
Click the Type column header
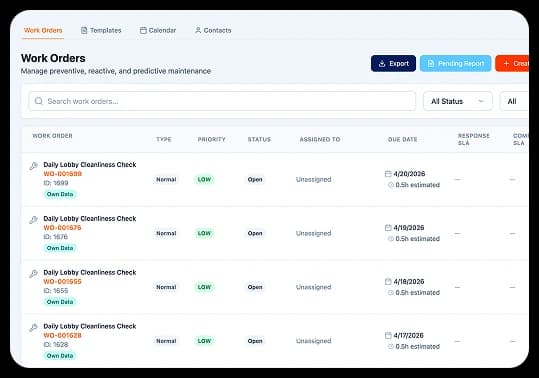coord(164,139)
